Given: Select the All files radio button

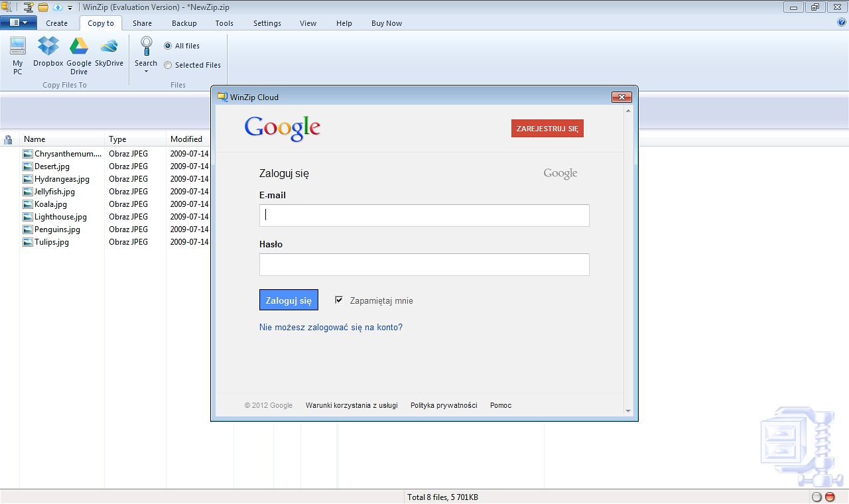Looking at the screenshot, I should pos(168,46).
